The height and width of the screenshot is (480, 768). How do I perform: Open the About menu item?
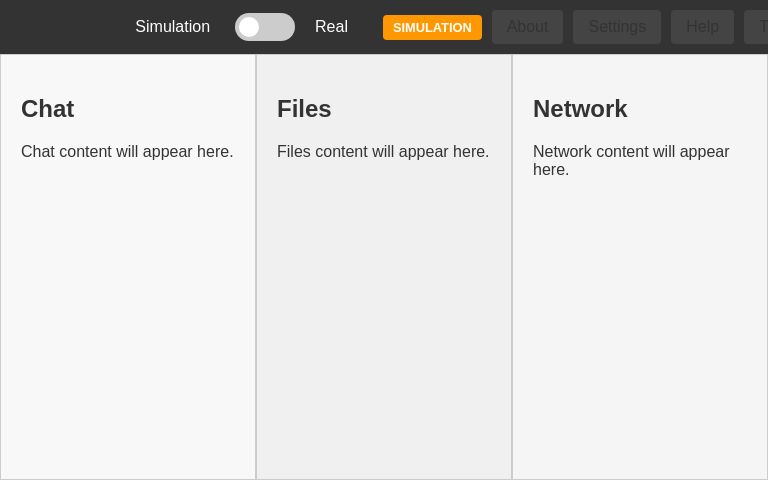tap(527, 27)
